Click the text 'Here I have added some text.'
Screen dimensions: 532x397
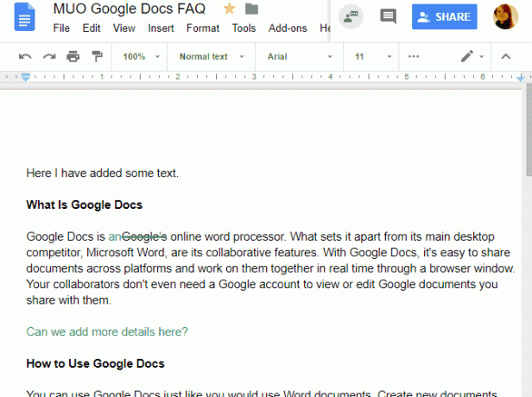click(102, 173)
